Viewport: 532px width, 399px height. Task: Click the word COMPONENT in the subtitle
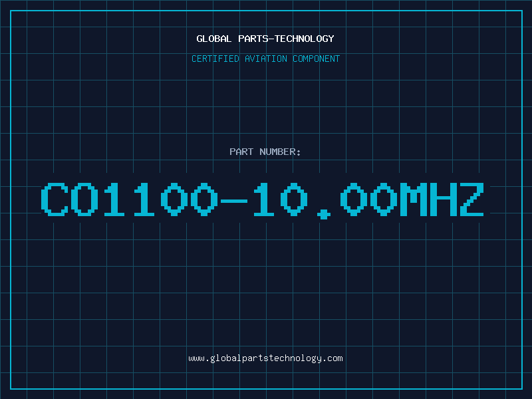click(x=317, y=59)
